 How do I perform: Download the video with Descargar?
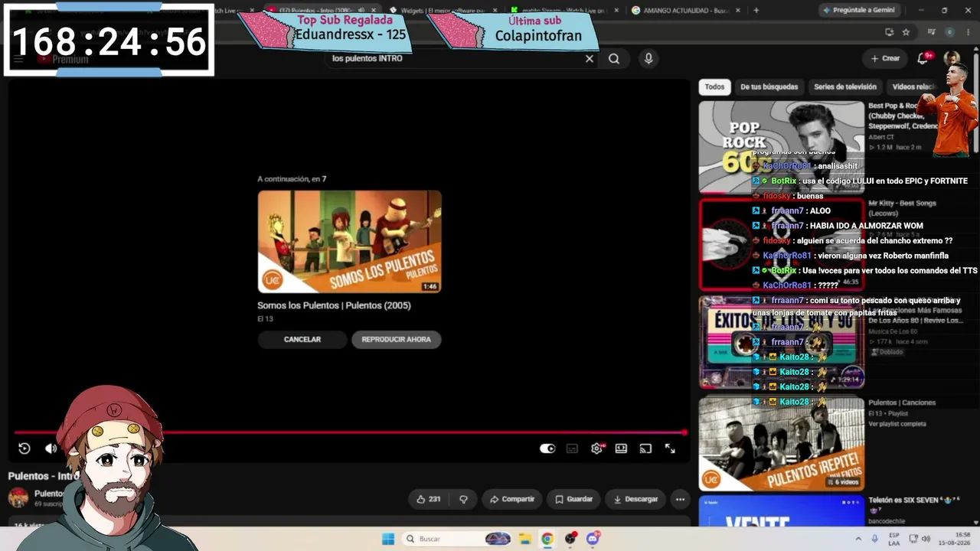click(635, 499)
